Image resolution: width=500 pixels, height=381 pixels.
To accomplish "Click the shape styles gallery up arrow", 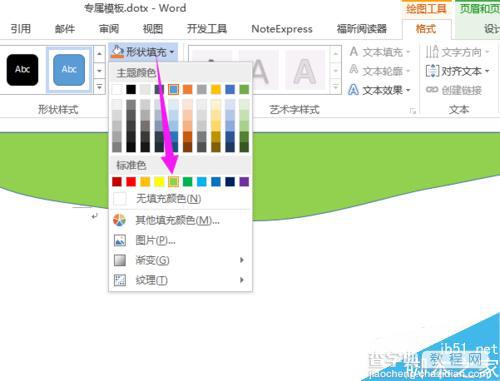I will [x=99, y=53].
